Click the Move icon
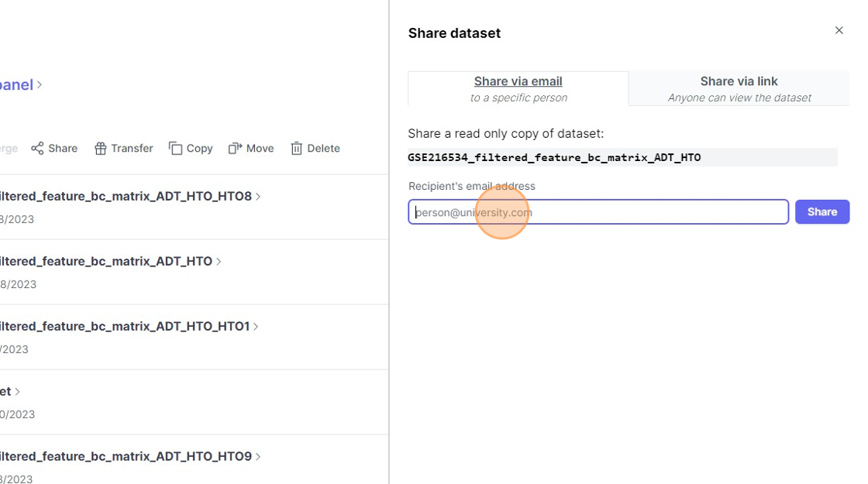 click(235, 148)
